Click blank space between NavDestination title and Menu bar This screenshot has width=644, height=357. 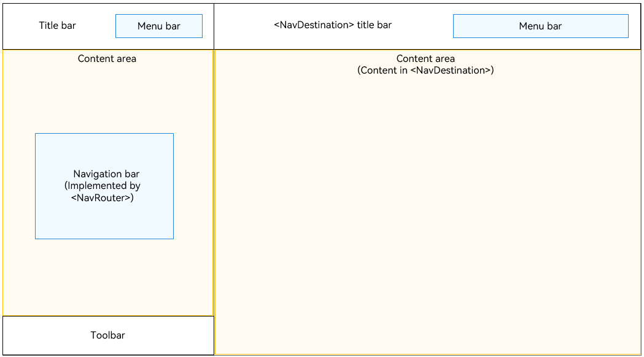422,26
